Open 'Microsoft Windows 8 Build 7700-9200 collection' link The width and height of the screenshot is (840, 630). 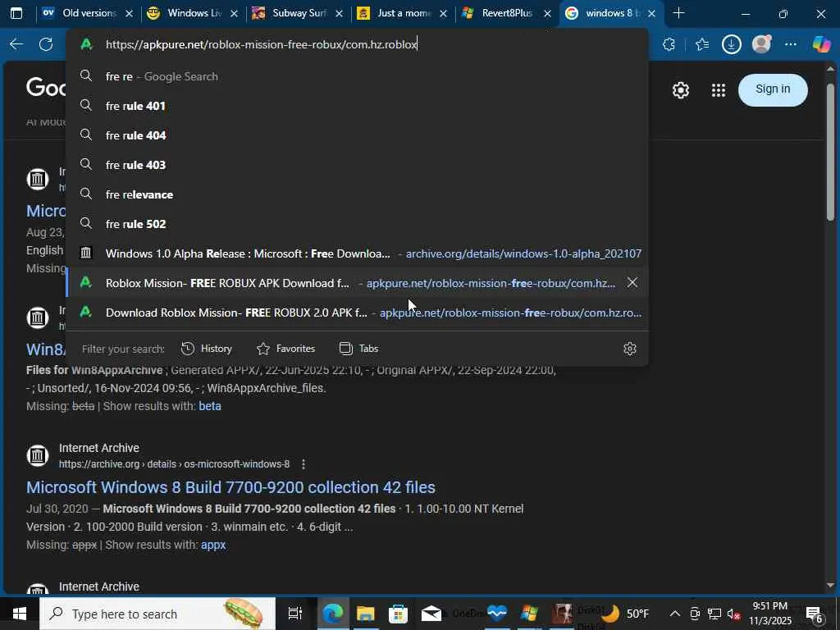[231, 487]
